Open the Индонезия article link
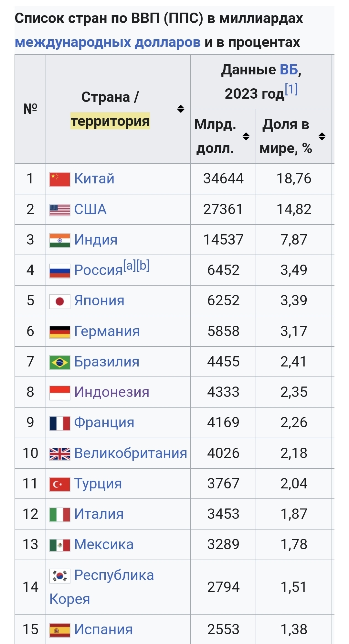 tap(112, 392)
